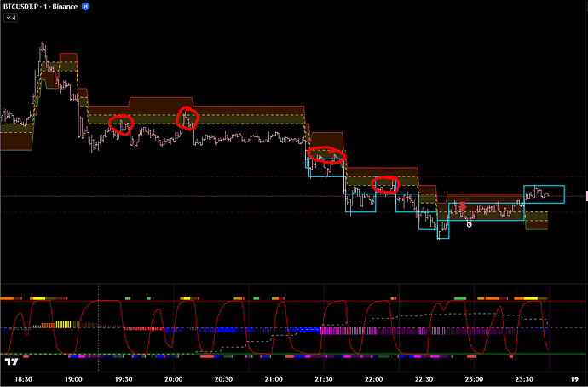The image size is (588, 387).
Task: Open the 1 minute interval selector
Action: [x=55, y=5]
